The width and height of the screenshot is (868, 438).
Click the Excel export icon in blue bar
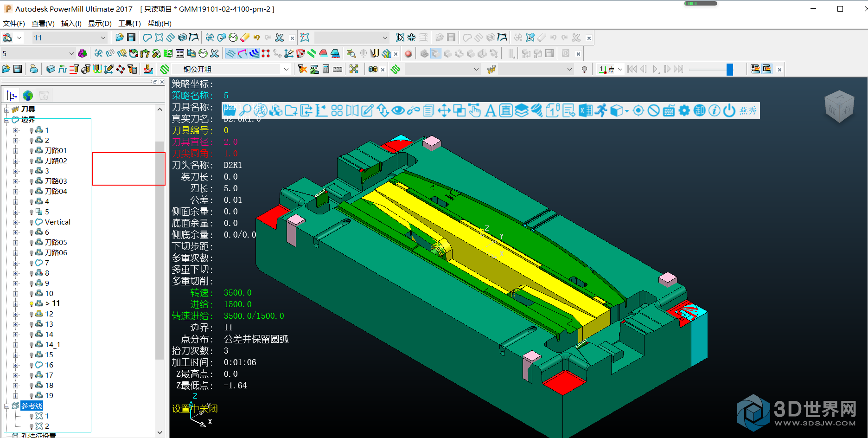click(x=585, y=110)
